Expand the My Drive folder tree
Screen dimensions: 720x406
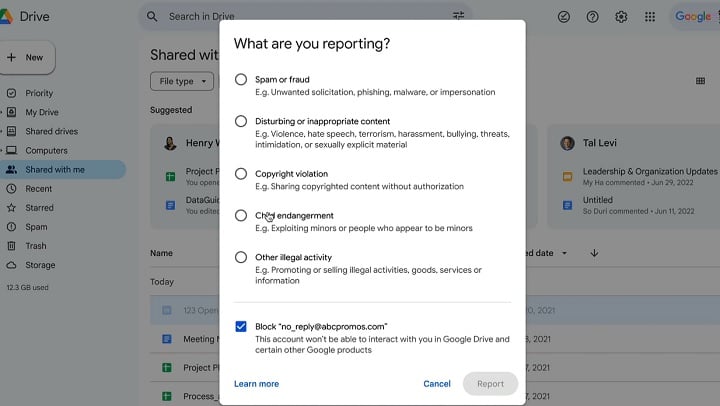click(x=1, y=113)
